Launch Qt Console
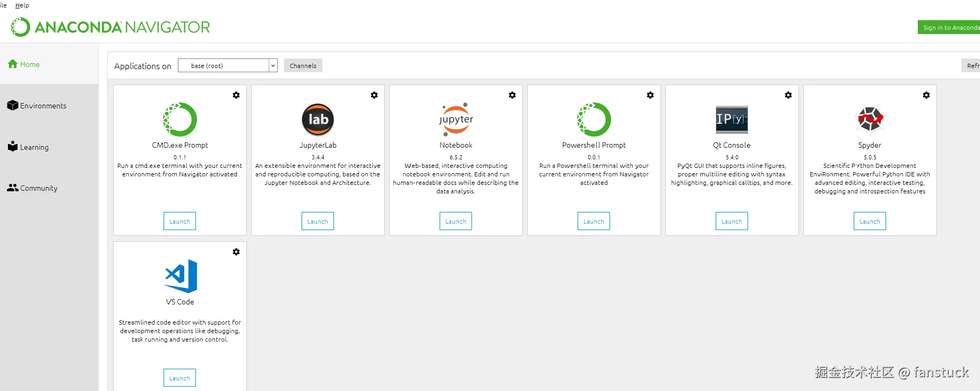Screen dimensions: 980x391 coord(732,221)
